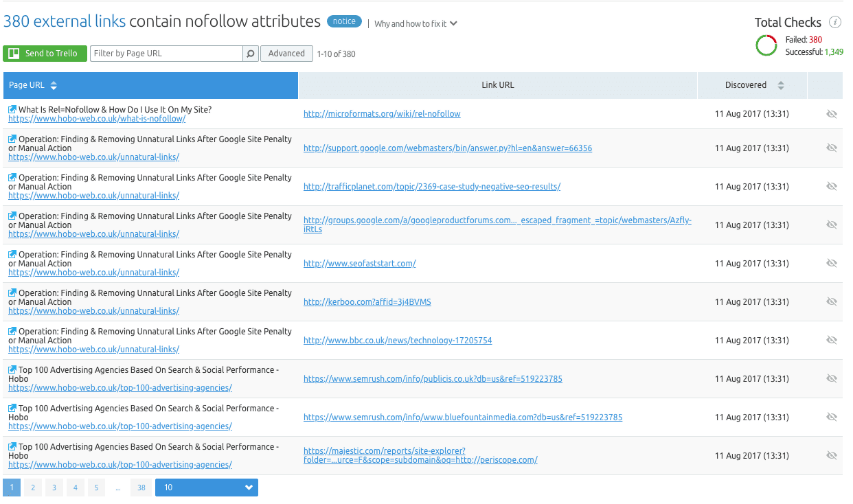Expand 'Why and how to fix it'
The width and height of the screenshot is (853, 504).
pyautogui.click(x=416, y=23)
